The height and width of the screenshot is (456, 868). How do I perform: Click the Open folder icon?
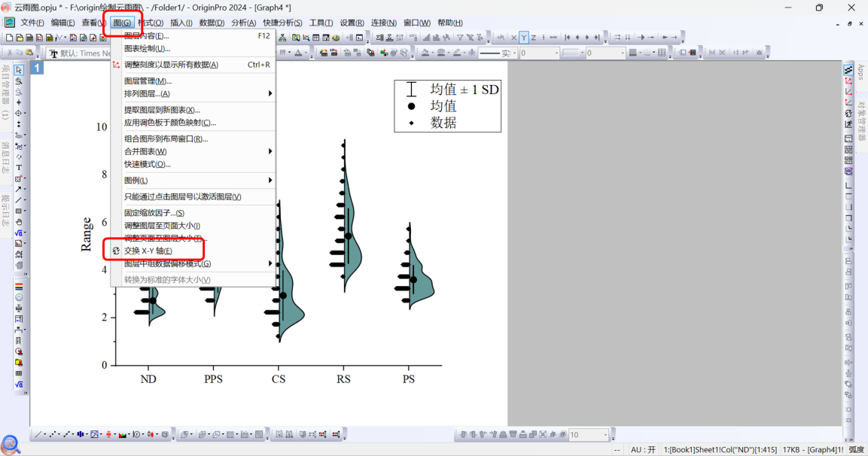(20, 38)
